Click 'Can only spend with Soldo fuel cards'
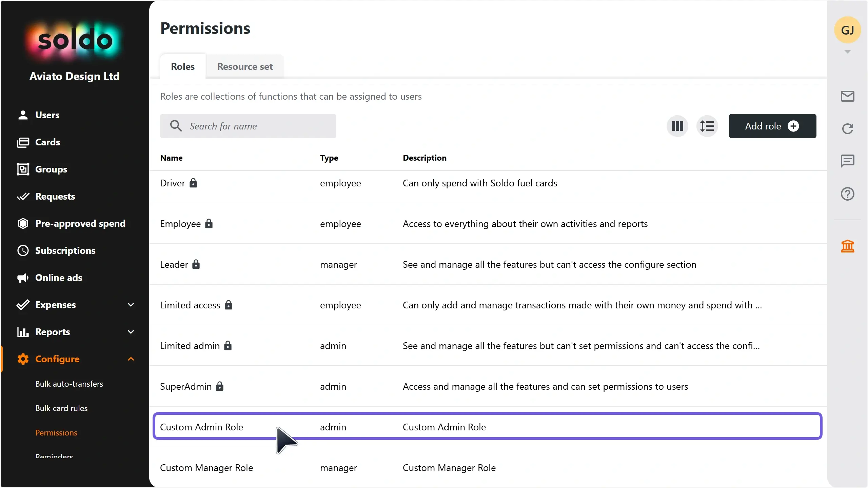 tap(480, 183)
